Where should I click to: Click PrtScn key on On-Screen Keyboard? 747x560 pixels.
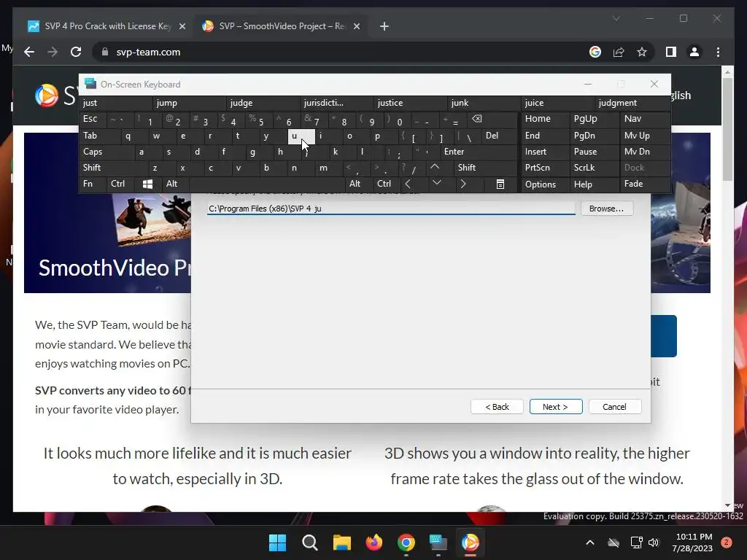pos(545,168)
